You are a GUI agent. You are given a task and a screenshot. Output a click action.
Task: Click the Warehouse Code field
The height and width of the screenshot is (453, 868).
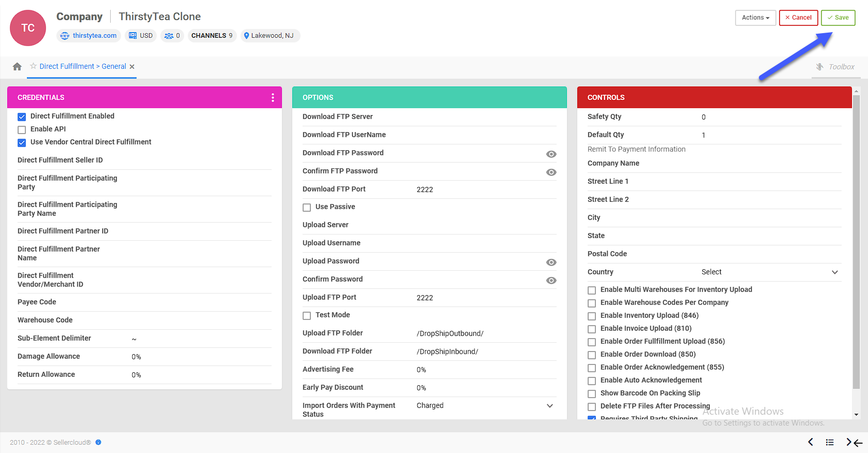pyautogui.click(x=201, y=320)
